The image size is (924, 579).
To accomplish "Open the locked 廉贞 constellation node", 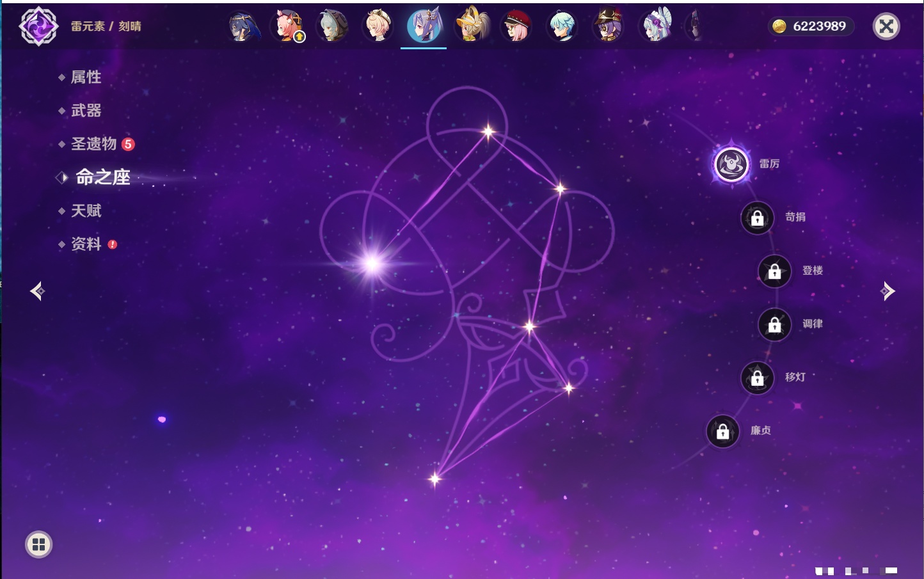I will click(x=722, y=432).
